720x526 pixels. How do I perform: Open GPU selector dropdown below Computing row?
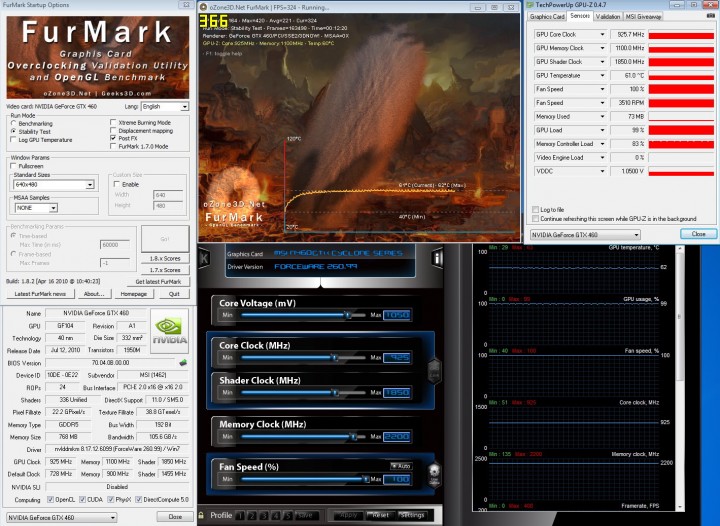(x=62, y=517)
